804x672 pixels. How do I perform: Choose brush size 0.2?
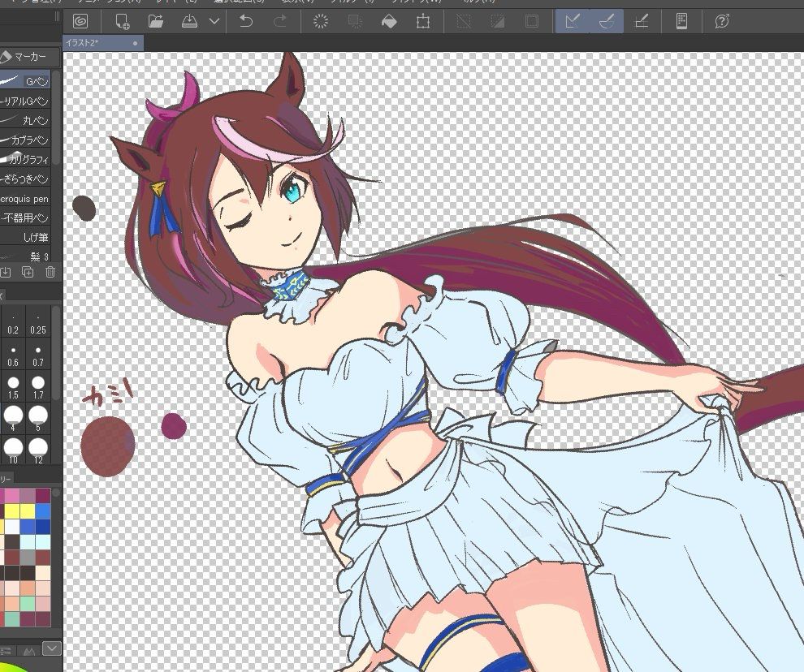(13, 323)
